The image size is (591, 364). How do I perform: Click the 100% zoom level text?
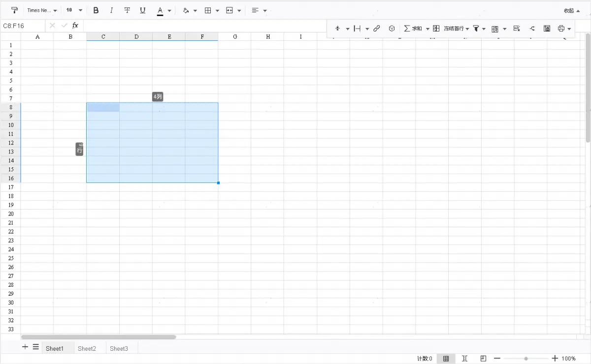568,359
